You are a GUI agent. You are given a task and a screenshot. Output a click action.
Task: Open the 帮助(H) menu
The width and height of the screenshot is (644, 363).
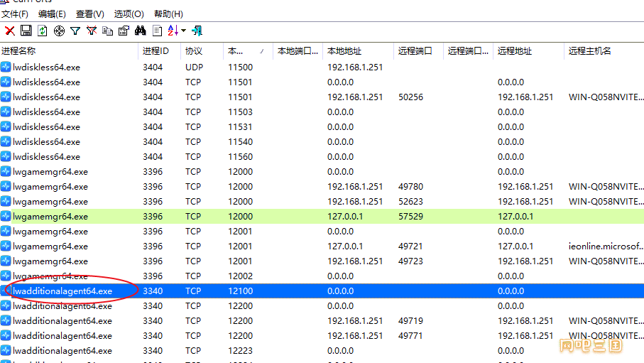click(168, 14)
